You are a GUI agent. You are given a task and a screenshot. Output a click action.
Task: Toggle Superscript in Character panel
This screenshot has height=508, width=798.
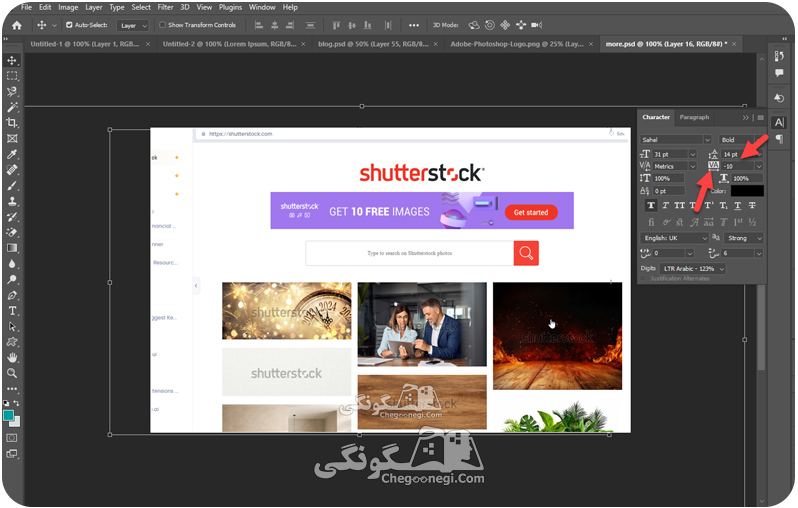pos(709,206)
